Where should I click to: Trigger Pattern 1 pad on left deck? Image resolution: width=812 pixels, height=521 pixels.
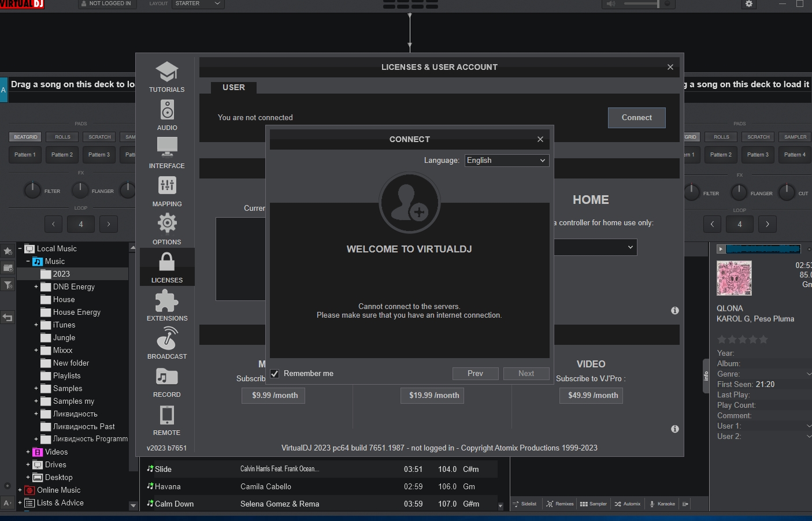[x=25, y=155]
